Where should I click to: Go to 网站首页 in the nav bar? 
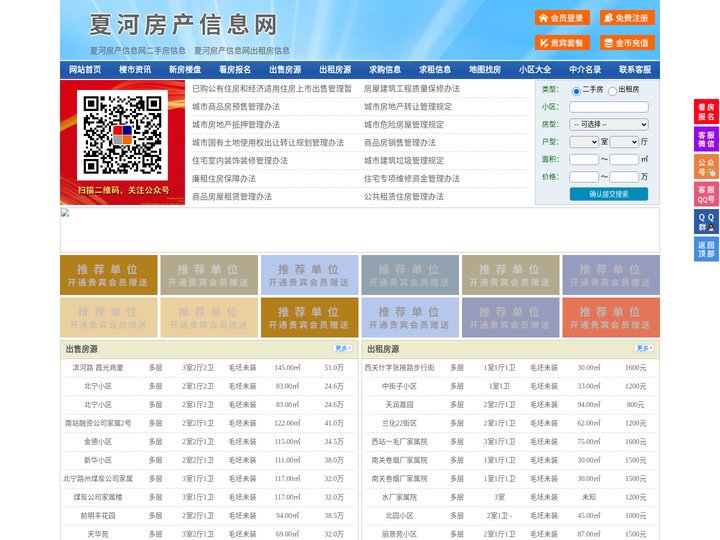pos(85,70)
